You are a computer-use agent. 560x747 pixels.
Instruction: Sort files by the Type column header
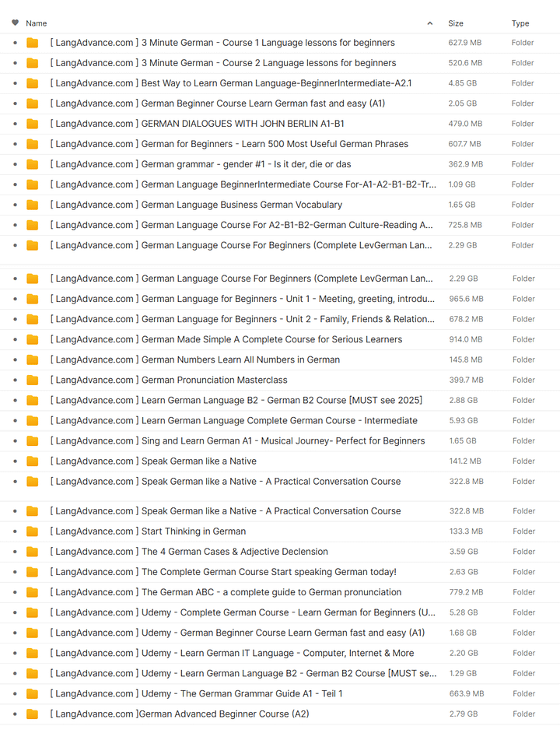pyautogui.click(x=520, y=23)
